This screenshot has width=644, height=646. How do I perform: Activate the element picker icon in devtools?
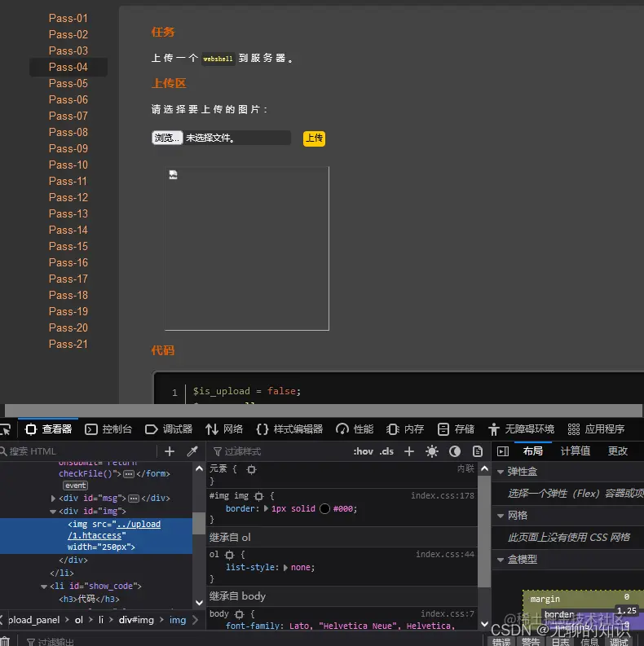click(6, 429)
